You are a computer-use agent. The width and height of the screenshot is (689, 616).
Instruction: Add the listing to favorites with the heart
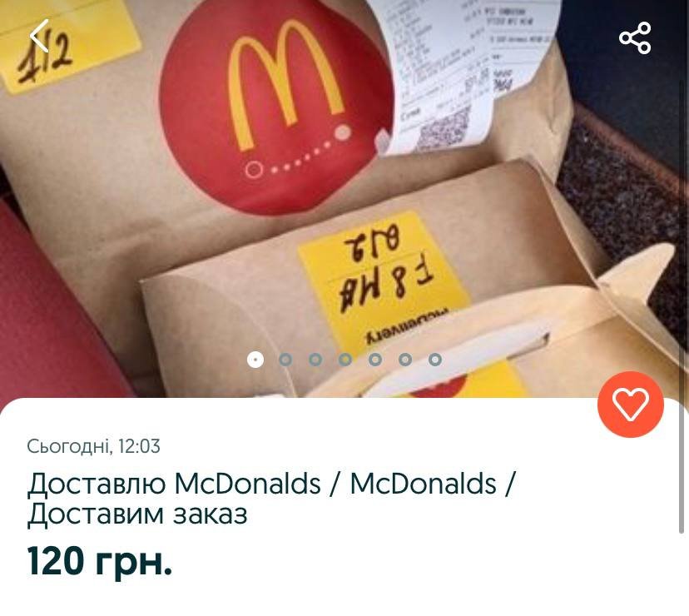[631, 404]
